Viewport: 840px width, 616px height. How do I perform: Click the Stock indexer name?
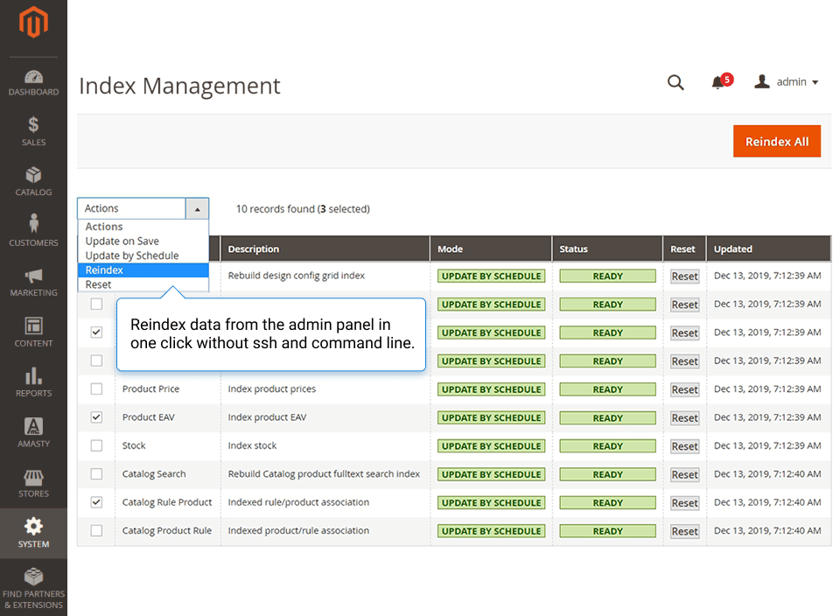pos(134,445)
